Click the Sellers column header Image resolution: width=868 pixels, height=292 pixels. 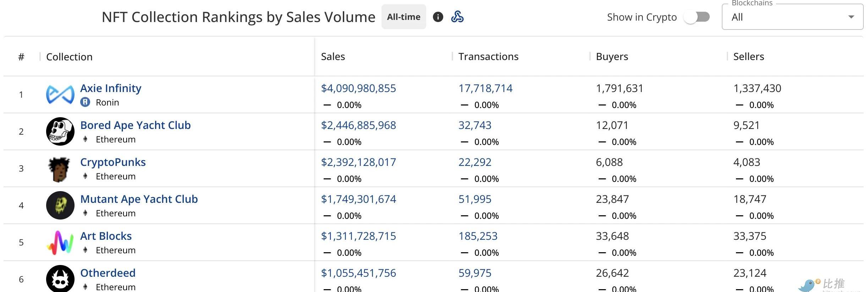(x=748, y=56)
